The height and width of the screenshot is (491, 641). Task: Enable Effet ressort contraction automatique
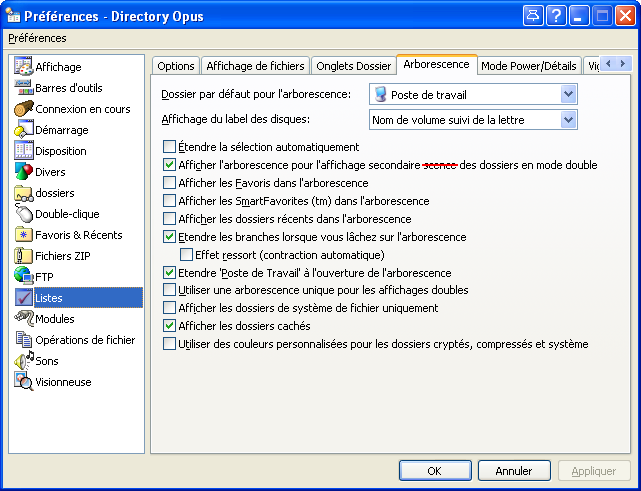[186, 254]
